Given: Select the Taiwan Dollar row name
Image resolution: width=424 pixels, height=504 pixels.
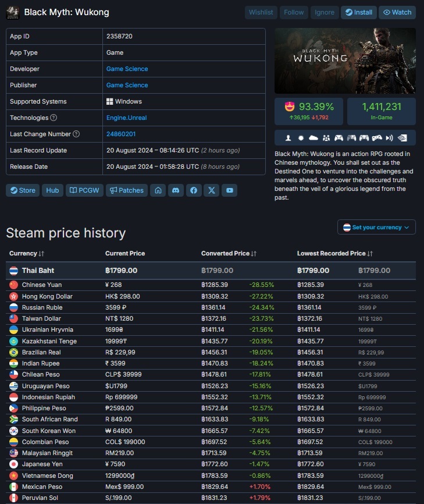Looking at the screenshot, I should 41,318.
